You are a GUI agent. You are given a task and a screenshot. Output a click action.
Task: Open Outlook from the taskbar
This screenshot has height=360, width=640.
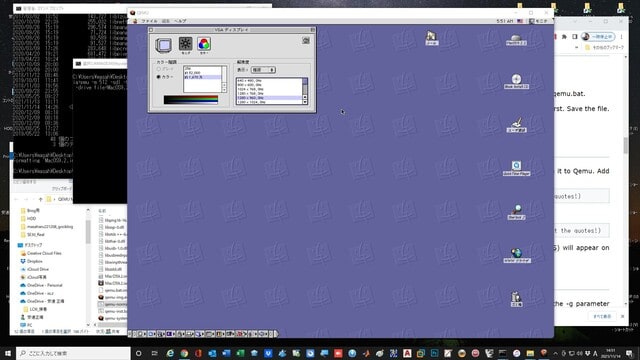click(212, 353)
